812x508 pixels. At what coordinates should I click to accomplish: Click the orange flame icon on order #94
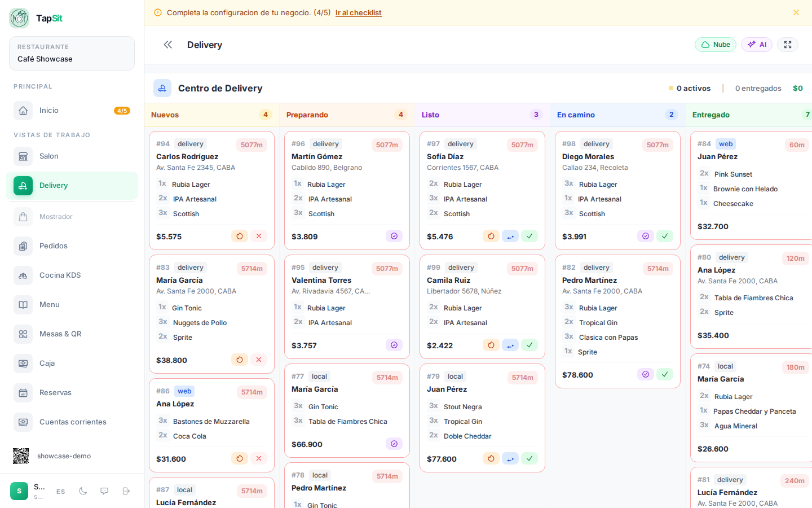[240, 236]
